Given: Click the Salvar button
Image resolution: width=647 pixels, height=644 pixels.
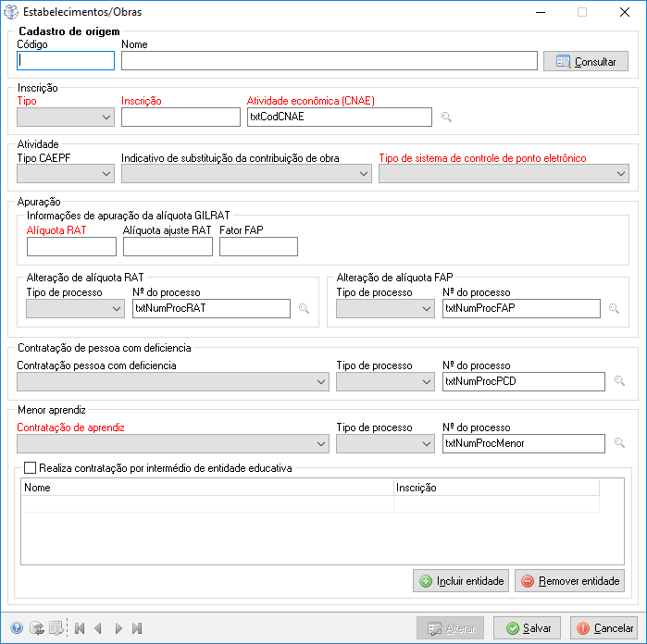Looking at the screenshot, I should pos(527,628).
